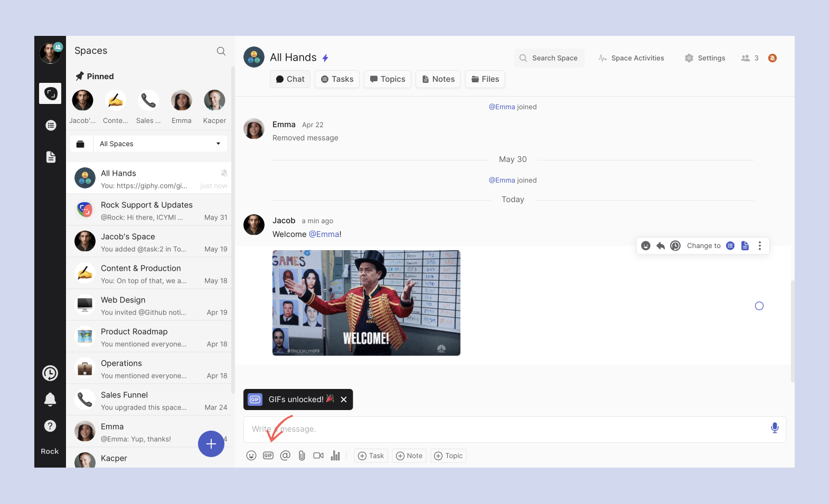Click the Search Space input field

click(x=549, y=58)
